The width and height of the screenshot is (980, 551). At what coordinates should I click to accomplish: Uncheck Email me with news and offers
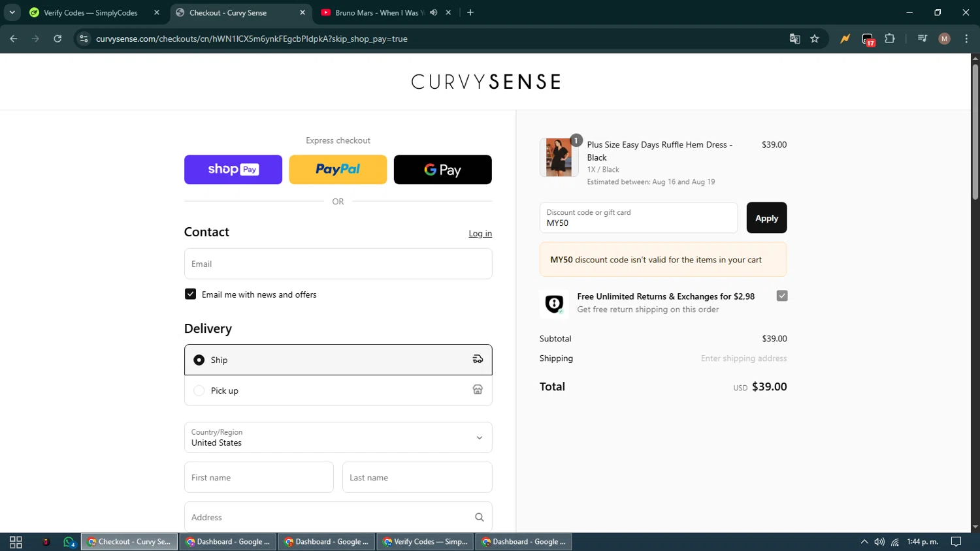tap(190, 294)
